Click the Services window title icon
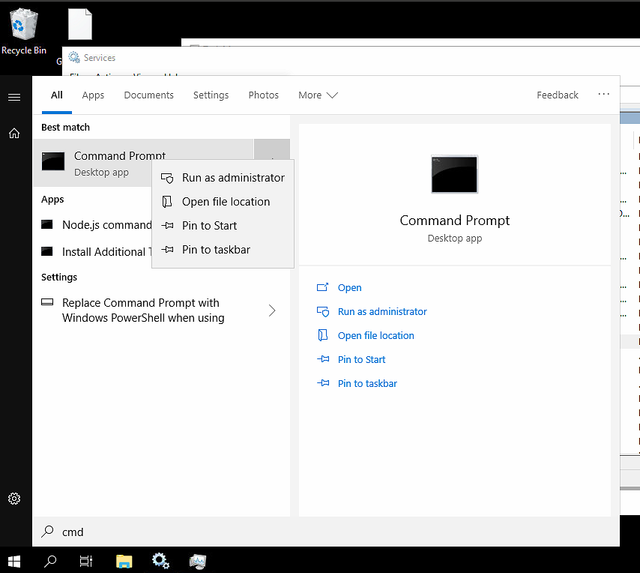 (x=74, y=57)
